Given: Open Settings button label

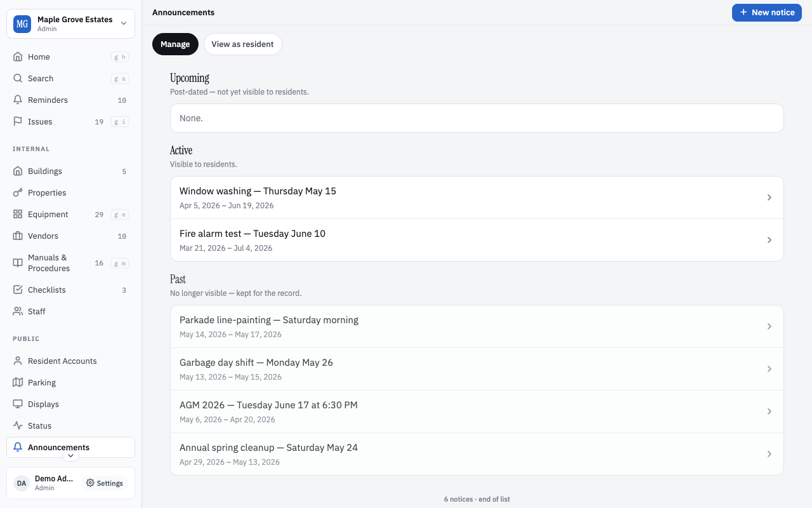Looking at the screenshot, I should point(110,483).
